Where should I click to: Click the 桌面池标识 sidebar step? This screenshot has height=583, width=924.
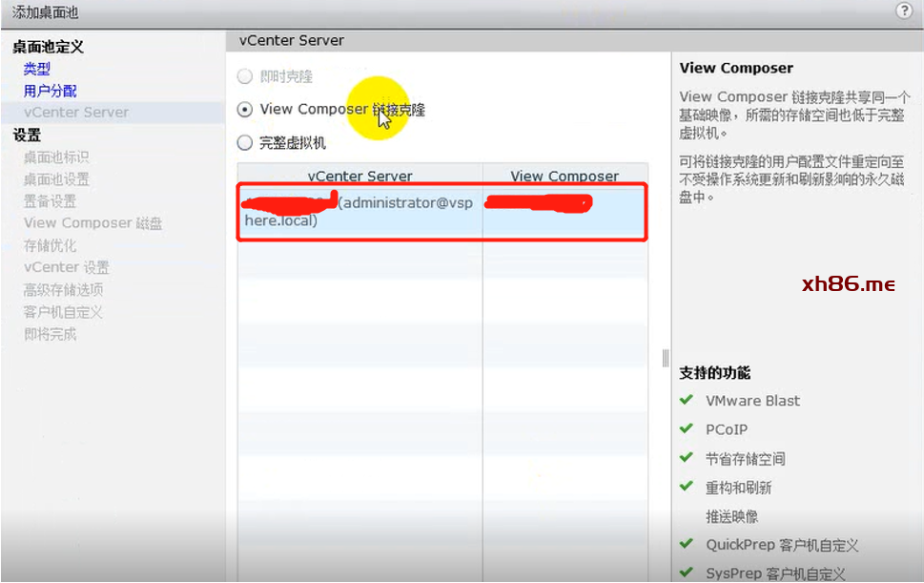coord(56,157)
